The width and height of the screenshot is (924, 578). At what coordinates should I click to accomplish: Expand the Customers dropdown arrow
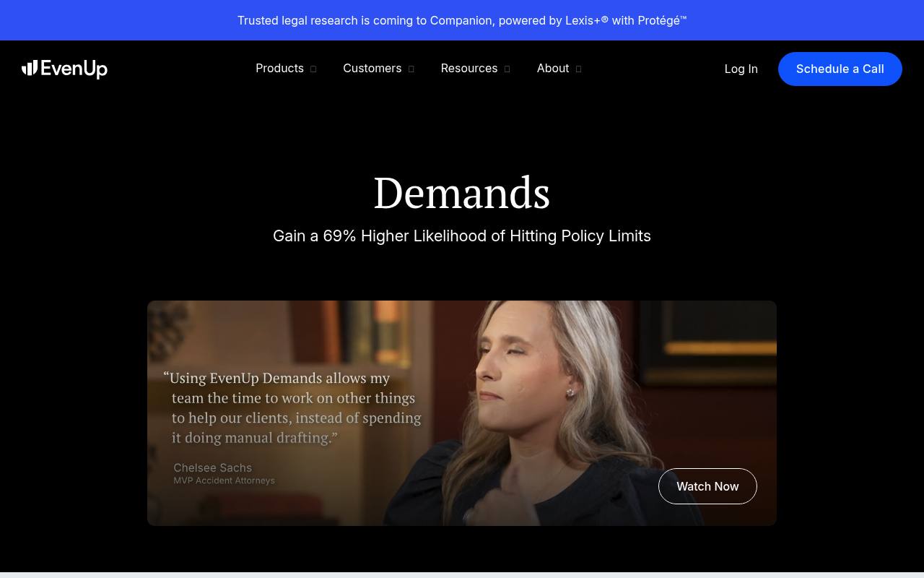click(411, 69)
